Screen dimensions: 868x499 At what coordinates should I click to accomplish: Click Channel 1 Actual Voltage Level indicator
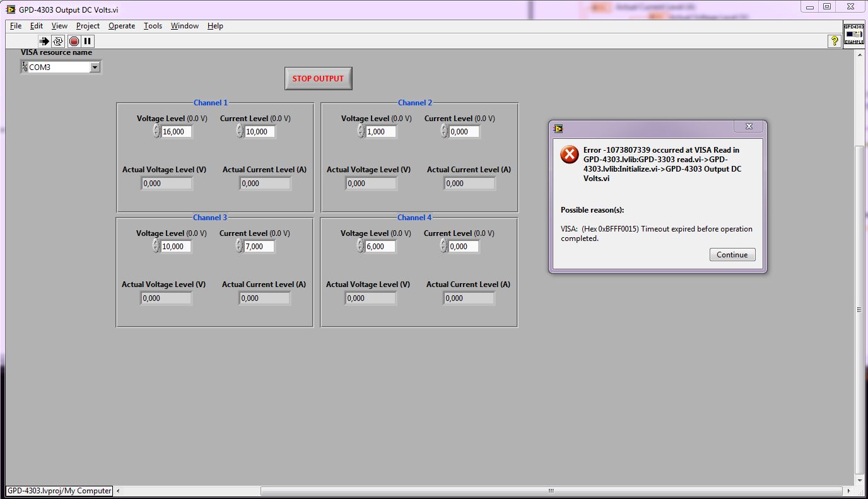167,184
